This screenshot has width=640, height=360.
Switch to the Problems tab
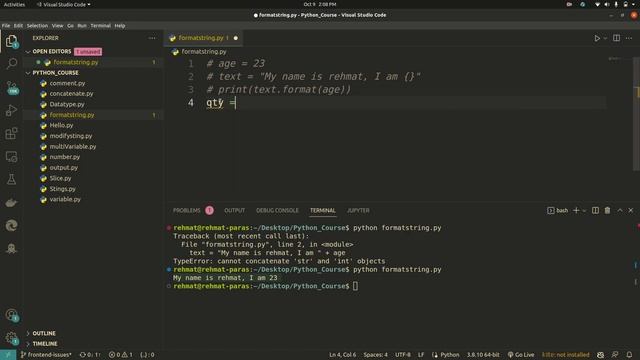coord(187,210)
